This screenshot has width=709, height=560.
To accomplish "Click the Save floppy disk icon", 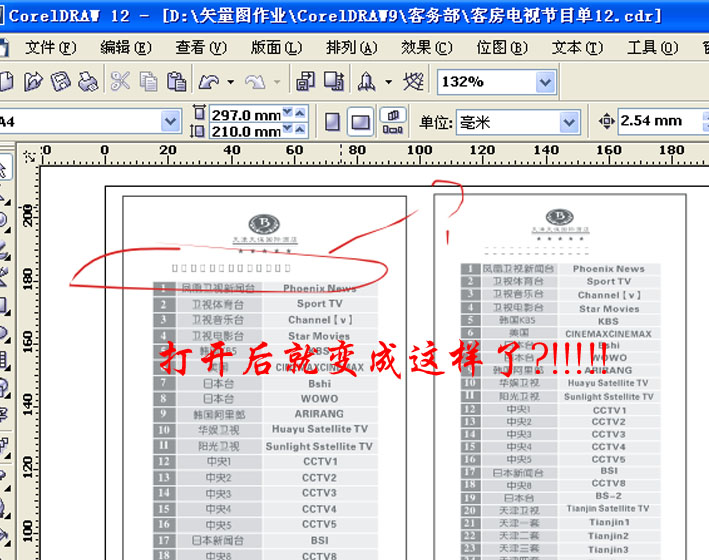I will (61, 81).
